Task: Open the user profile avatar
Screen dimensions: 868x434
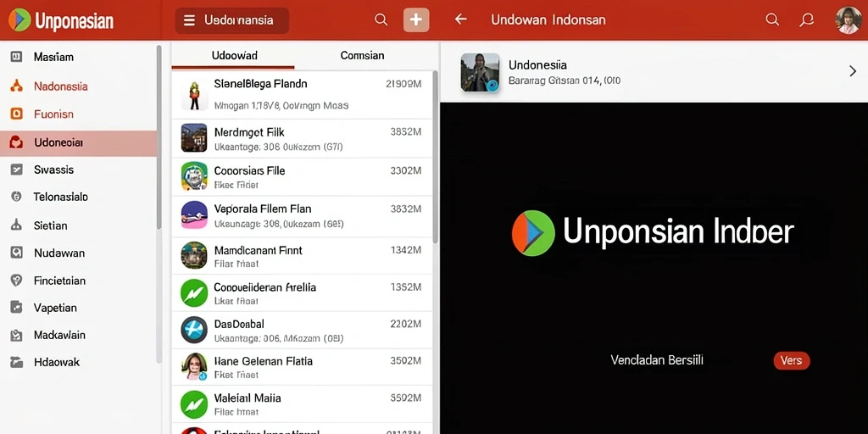Action: tap(848, 20)
